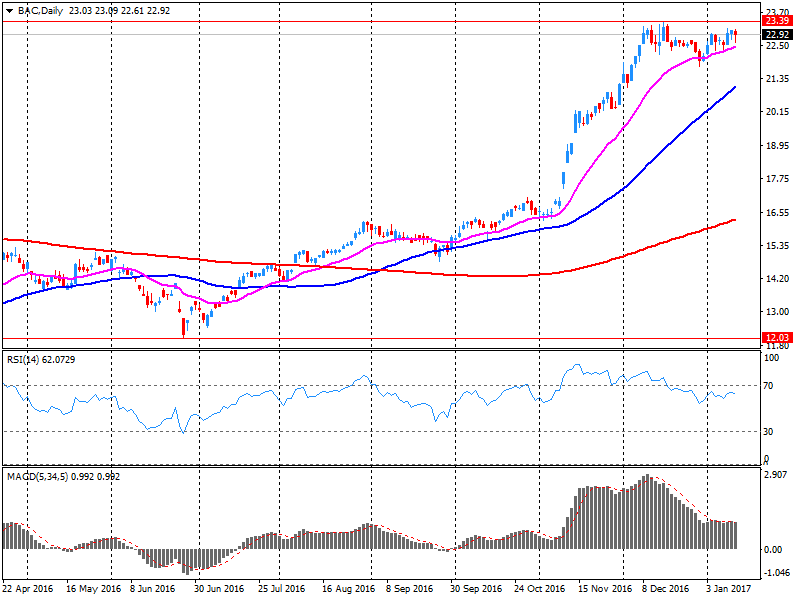
Task: Click the MACD -1.046 scale value
Action: [x=776, y=573]
